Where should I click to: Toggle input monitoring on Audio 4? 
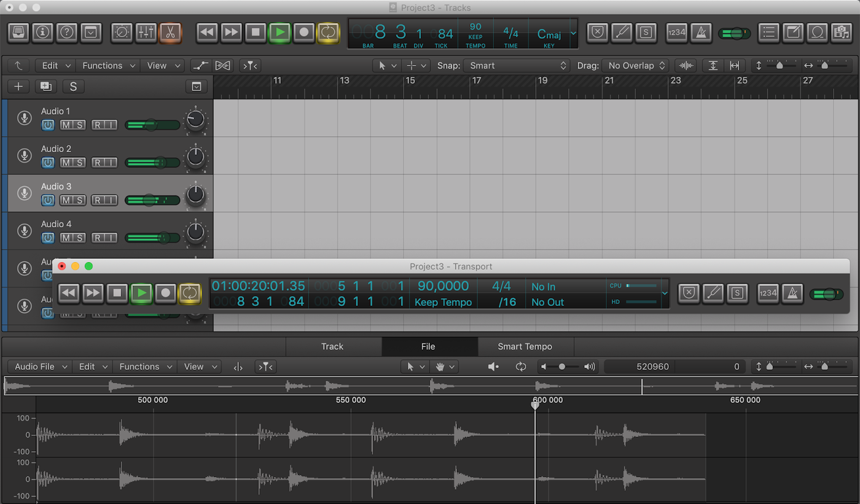(111, 238)
